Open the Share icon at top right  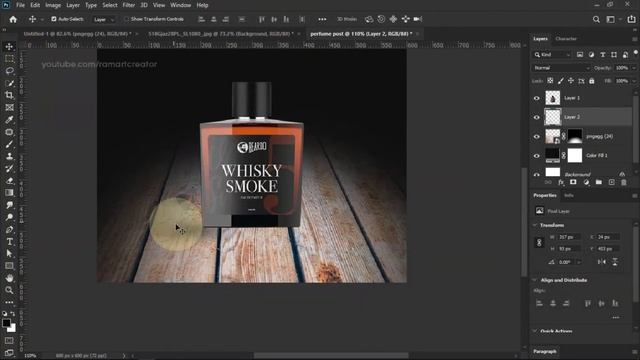[631, 19]
